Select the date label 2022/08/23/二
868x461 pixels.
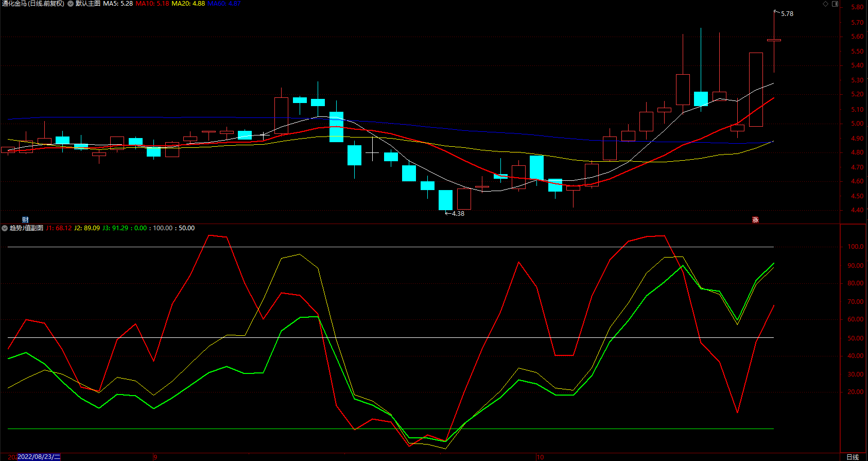(39, 457)
